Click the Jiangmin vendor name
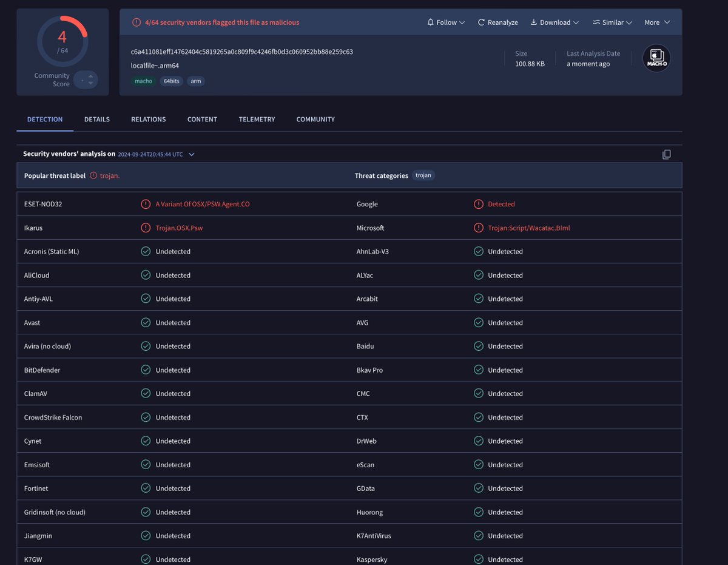The image size is (728, 565). 38,536
